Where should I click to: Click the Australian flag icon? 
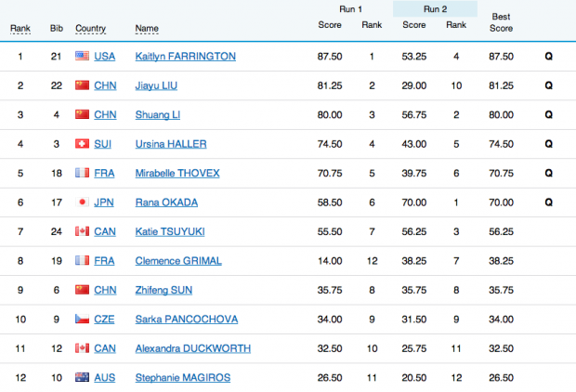click(82, 377)
